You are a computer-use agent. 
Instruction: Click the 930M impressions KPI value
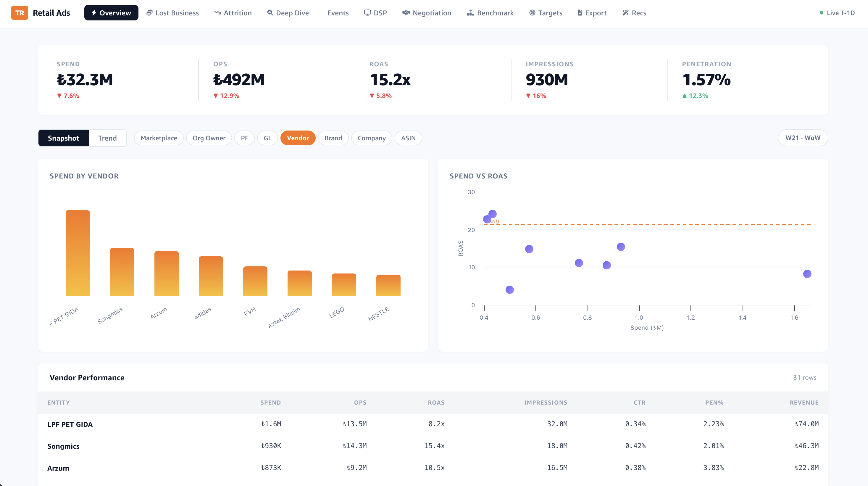(x=547, y=80)
